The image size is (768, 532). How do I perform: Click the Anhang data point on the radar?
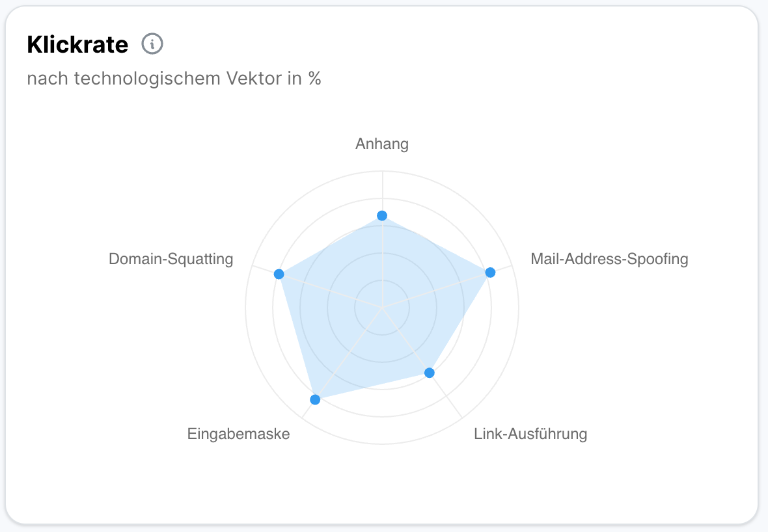tap(382, 215)
